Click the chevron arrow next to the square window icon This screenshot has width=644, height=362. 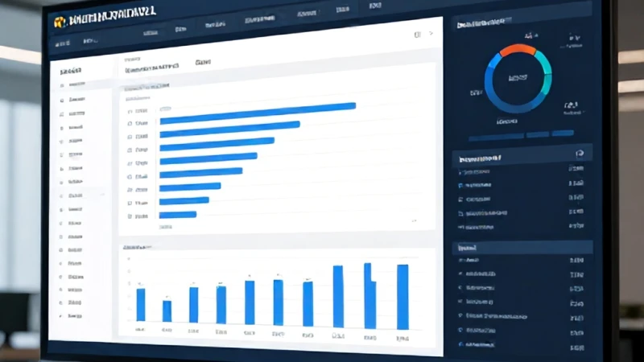431,33
